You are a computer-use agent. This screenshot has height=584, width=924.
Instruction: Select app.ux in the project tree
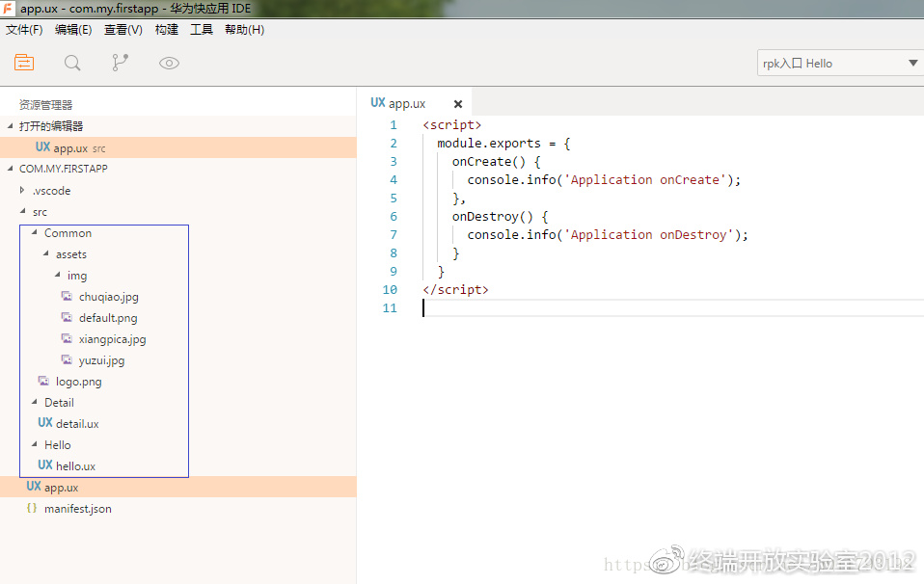pos(178,487)
